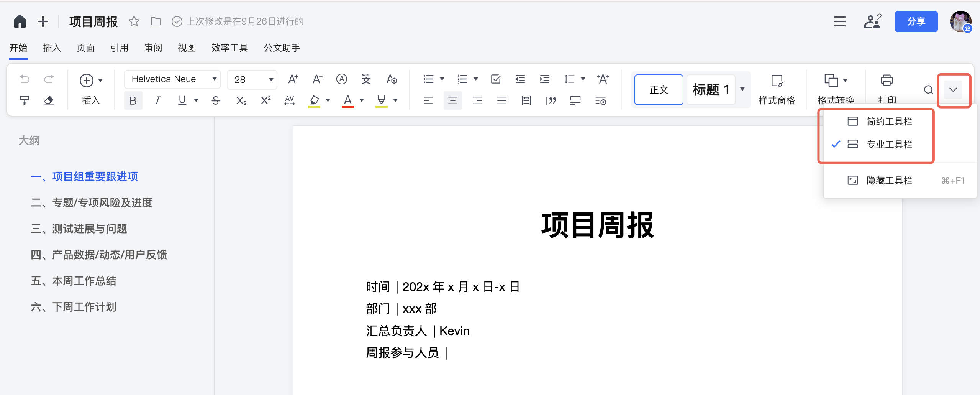Expand underline style options arrow
Screen dimensions: 980x395
point(196,101)
